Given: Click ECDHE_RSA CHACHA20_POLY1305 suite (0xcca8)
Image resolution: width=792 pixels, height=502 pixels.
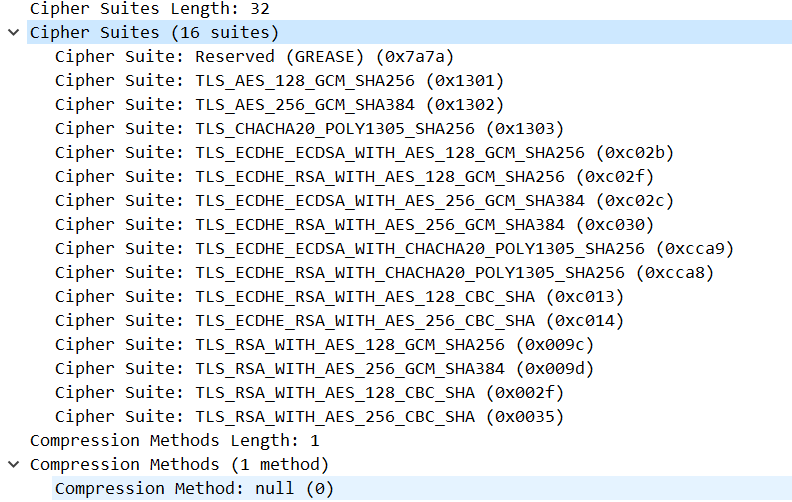Looking at the screenshot, I should (384, 272).
